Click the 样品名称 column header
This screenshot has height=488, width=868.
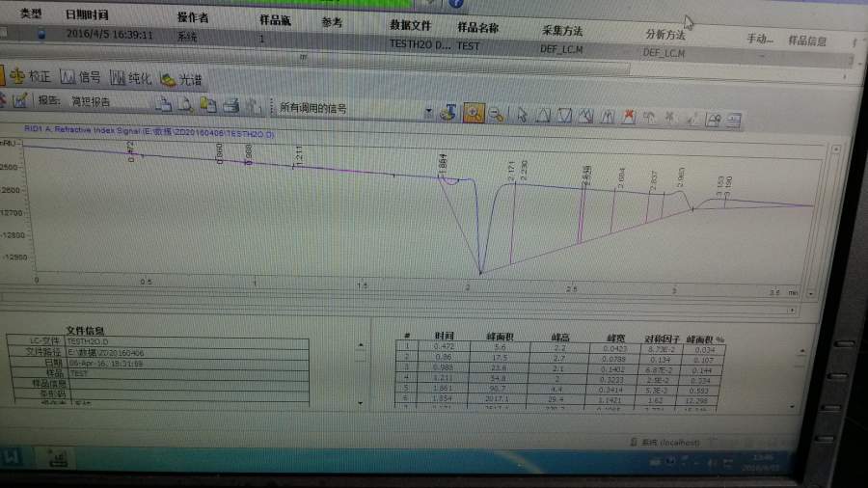click(x=478, y=27)
